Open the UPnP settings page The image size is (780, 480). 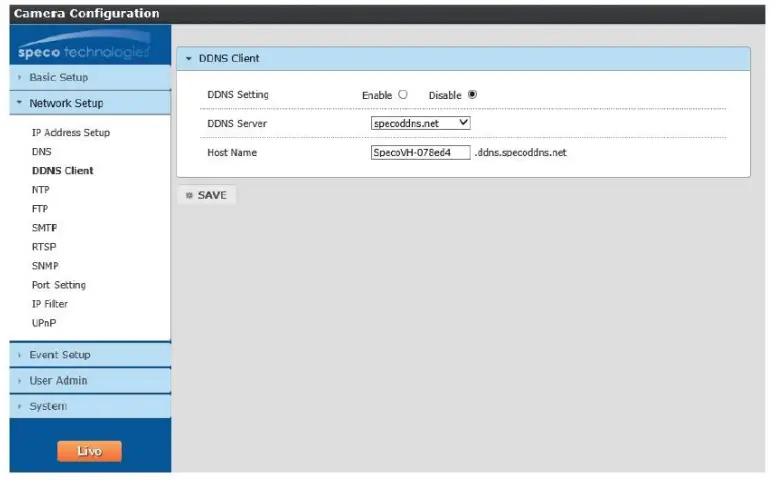[x=44, y=323]
